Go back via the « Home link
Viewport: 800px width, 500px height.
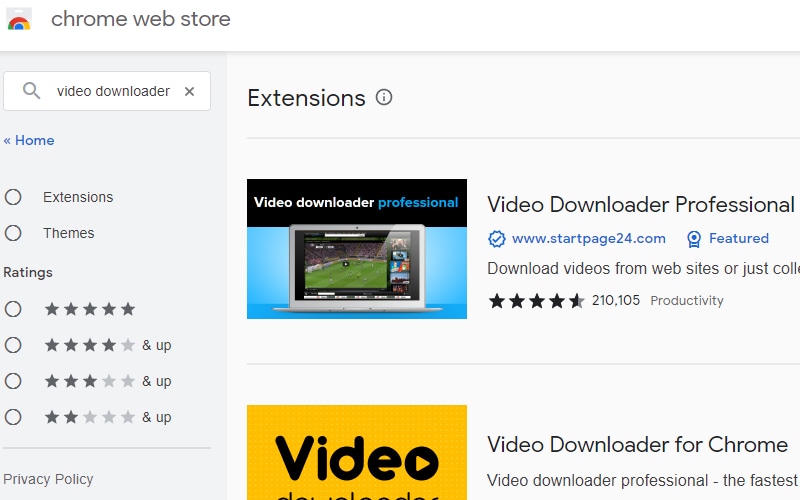coord(29,140)
